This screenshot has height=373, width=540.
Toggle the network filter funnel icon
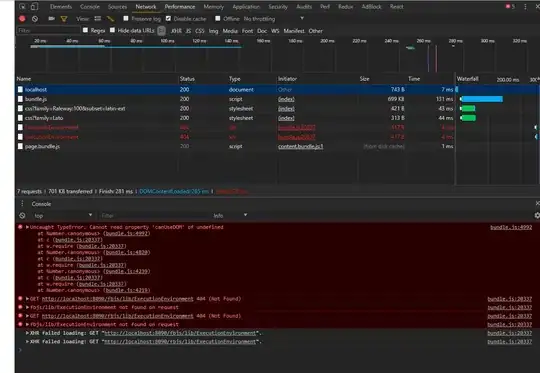64,19
